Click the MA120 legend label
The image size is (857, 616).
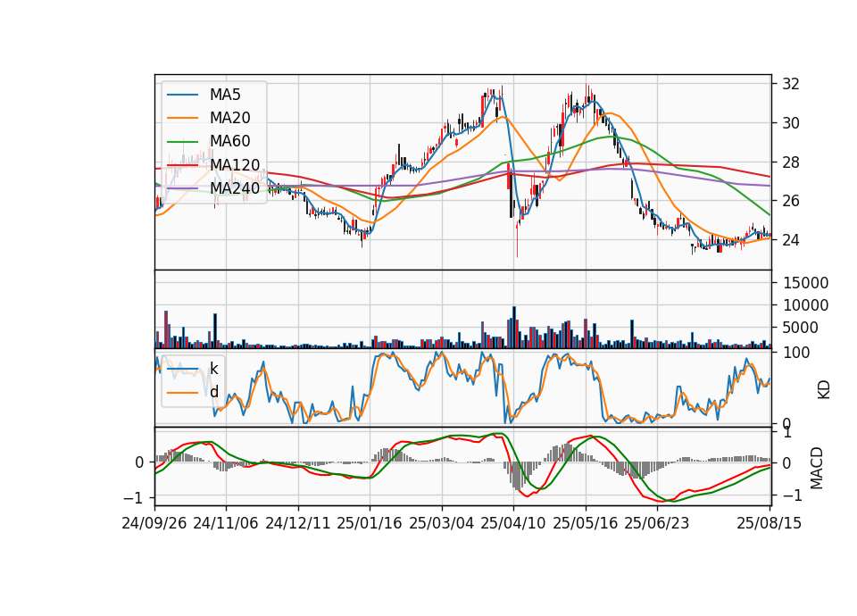point(235,164)
